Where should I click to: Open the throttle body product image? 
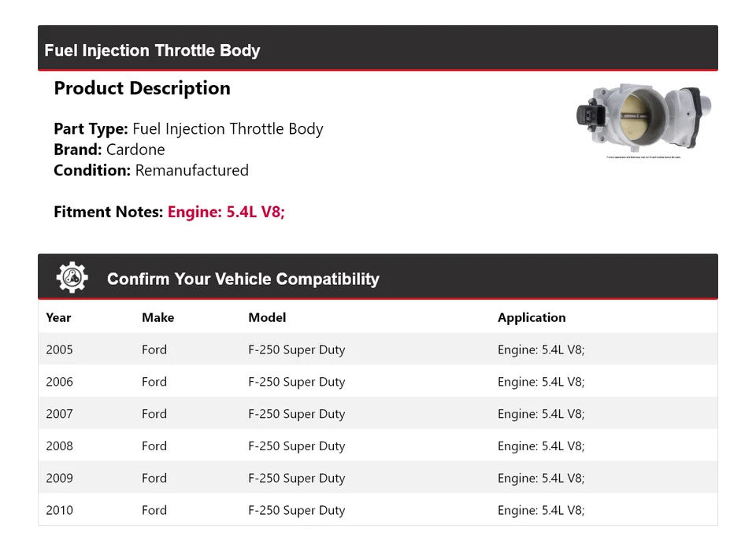(x=643, y=118)
